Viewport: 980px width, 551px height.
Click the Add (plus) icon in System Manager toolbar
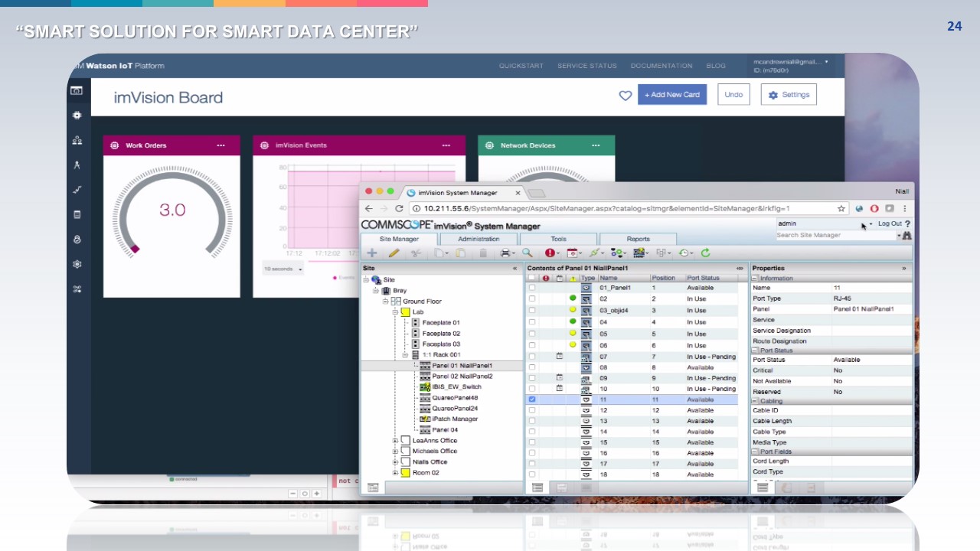tap(372, 253)
